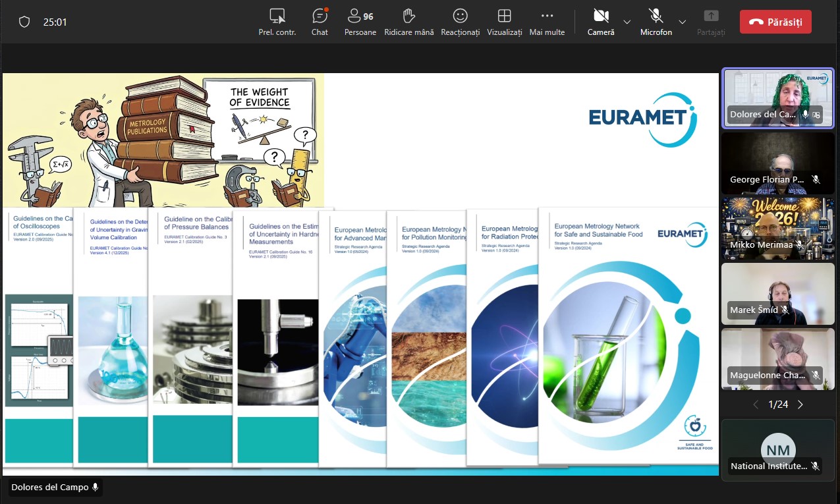840x504 pixels.
Task: Click the shield security icon
Action: pyautogui.click(x=24, y=22)
